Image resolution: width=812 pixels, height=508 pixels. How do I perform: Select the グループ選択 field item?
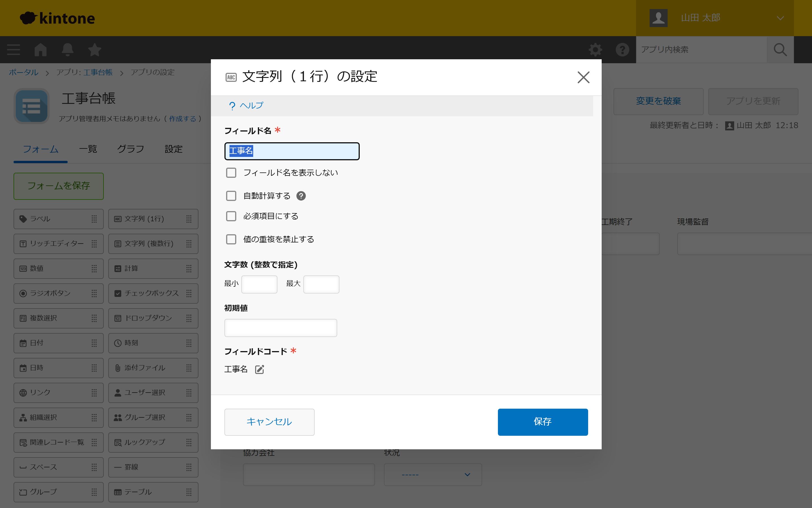coord(153,418)
